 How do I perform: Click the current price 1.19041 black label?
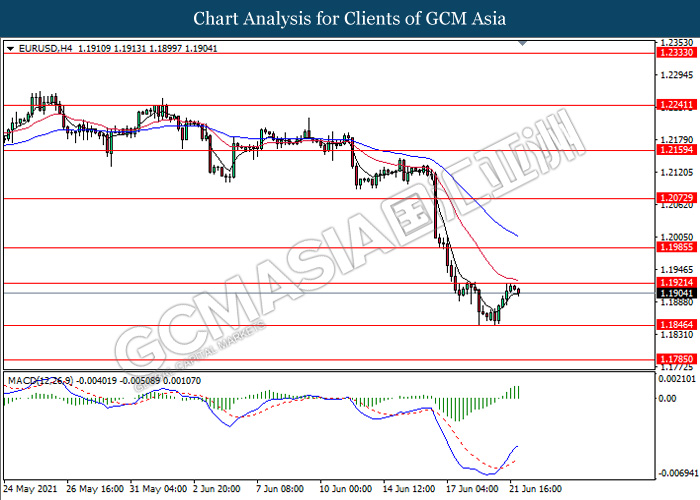coord(677,293)
